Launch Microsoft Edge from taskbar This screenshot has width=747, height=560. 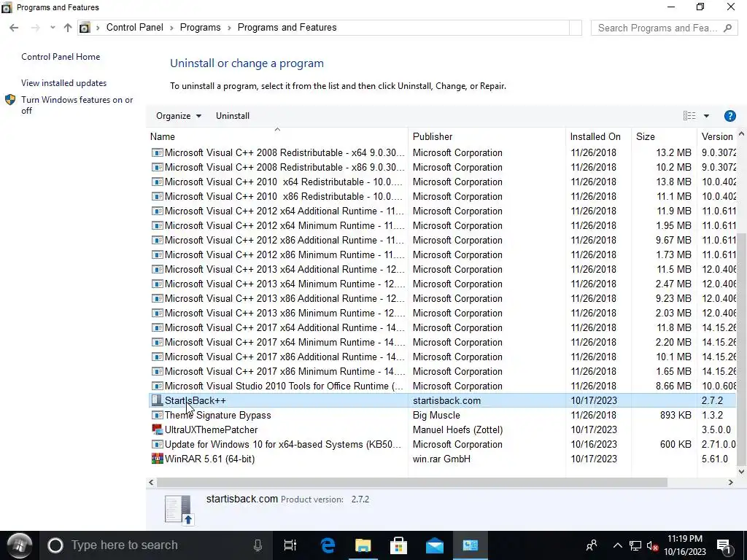(328, 545)
